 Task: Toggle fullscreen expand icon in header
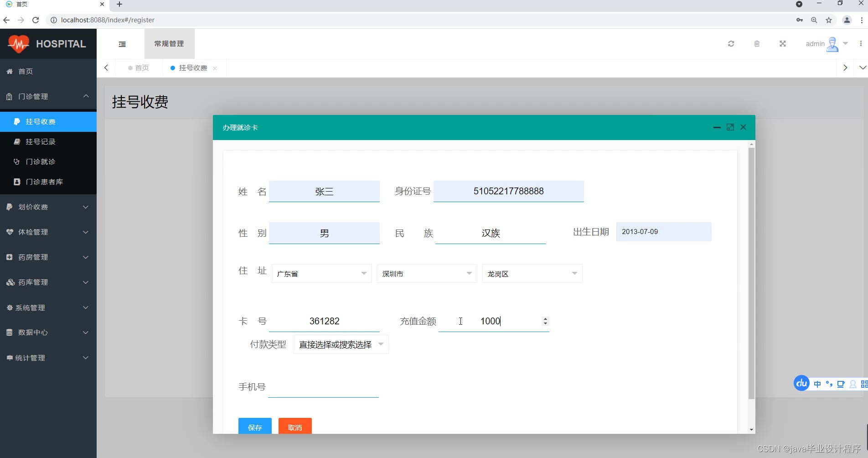[783, 44]
